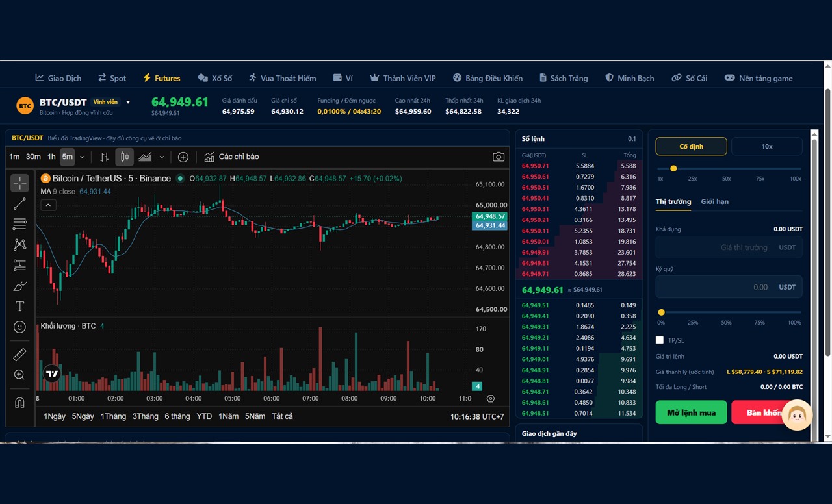Select the 5m chart interval
The height and width of the screenshot is (504, 832).
[x=68, y=157]
